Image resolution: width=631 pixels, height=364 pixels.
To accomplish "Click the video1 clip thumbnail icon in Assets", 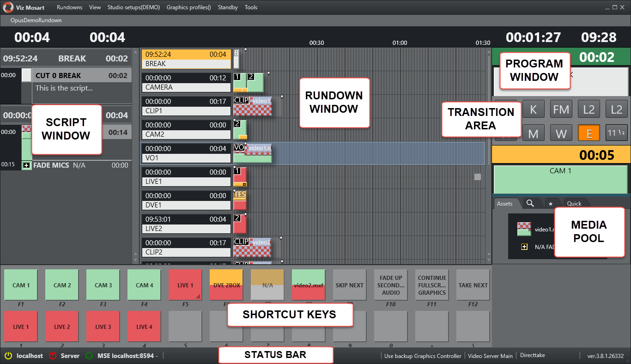I will pyautogui.click(x=524, y=229).
